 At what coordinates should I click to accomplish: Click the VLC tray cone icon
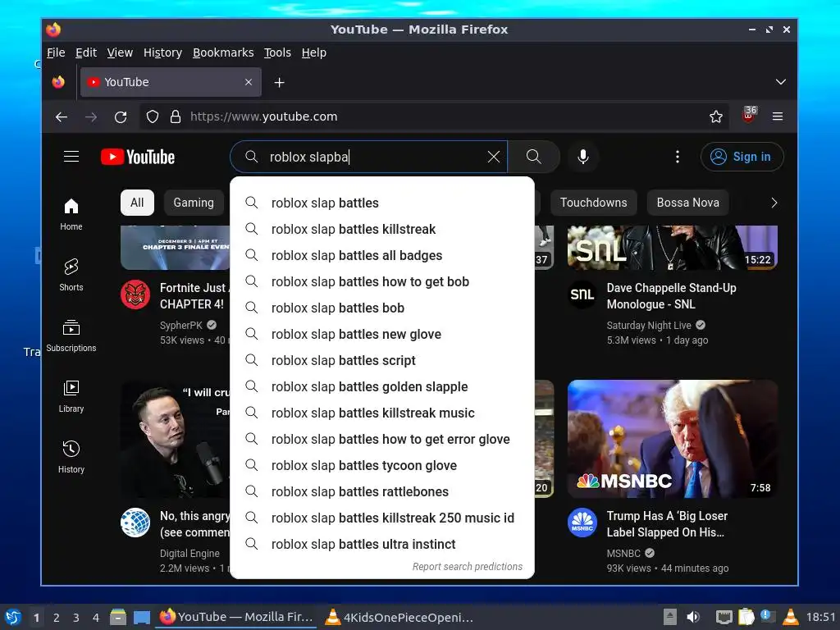click(790, 617)
